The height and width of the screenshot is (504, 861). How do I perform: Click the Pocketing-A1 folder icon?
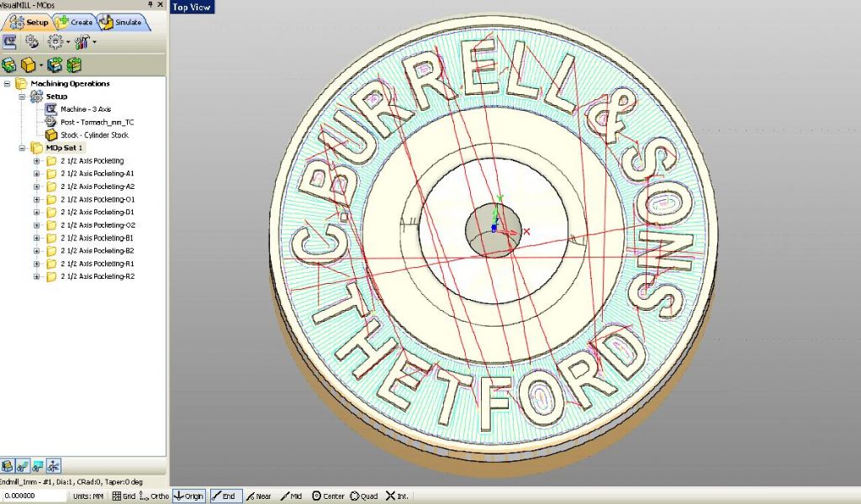51,173
